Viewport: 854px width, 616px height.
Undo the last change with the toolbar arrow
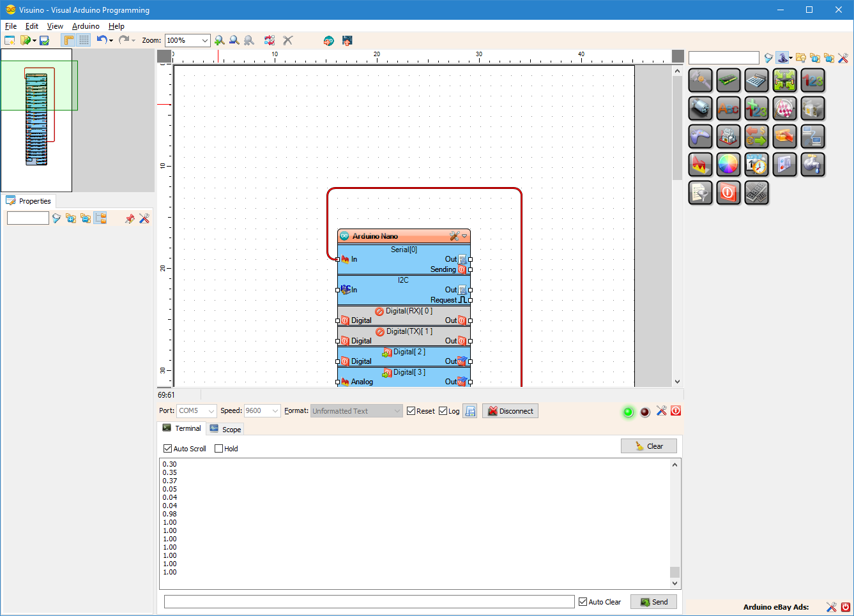(102, 40)
